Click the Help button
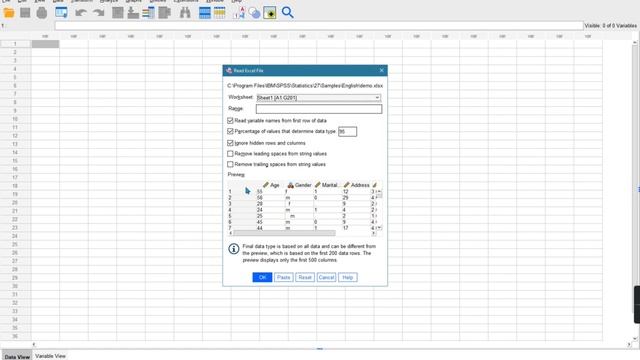 point(348,277)
